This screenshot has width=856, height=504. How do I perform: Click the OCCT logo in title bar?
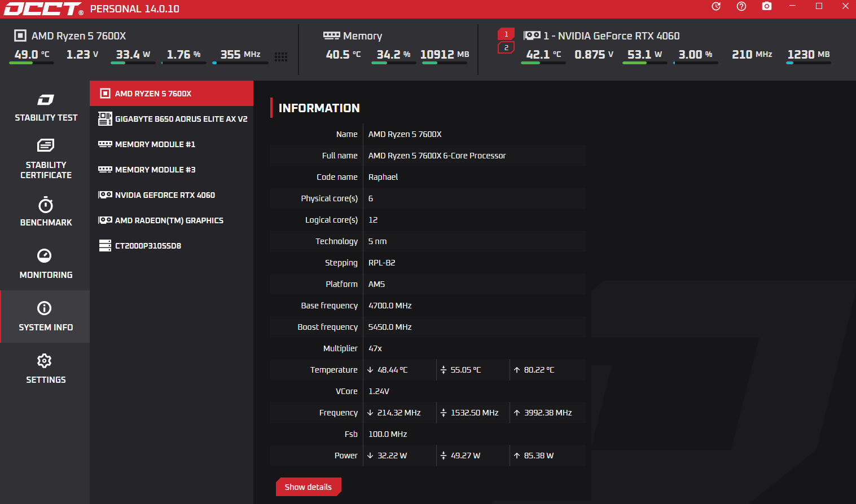click(x=43, y=9)
